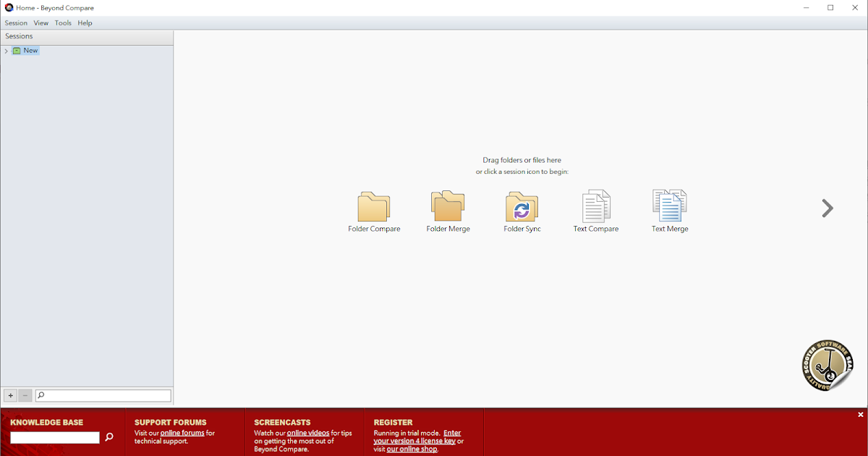Open the Session menu
868x456 pixels.
[x=16, y=23]
